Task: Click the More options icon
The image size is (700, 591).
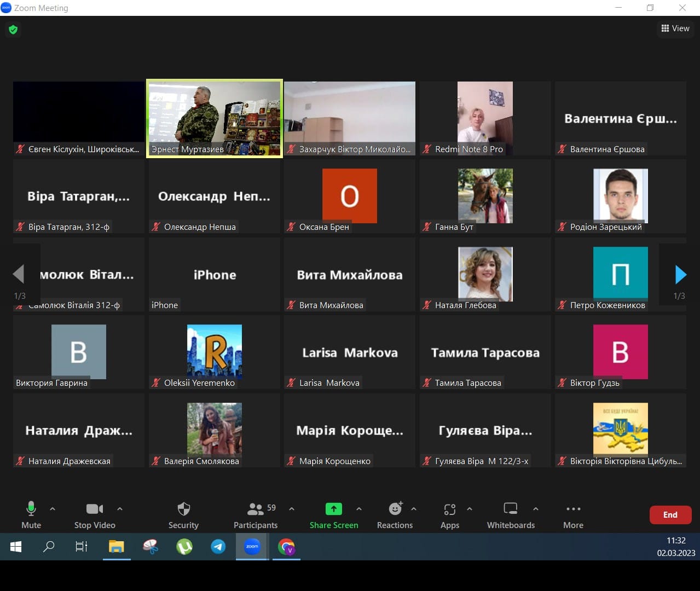Action: [573, 509]
